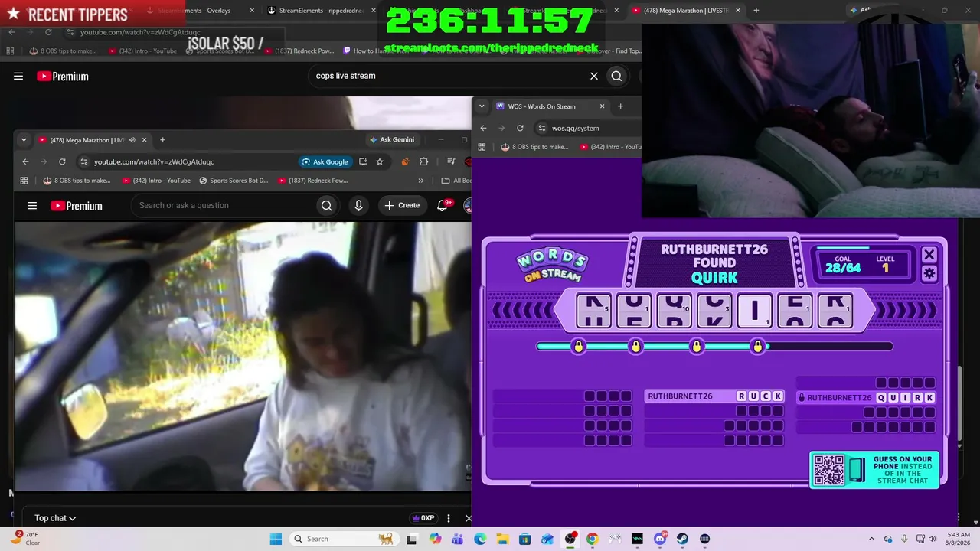Open the Words On Stream settings gear
The width and height of the screenshot is (980, 551).
[x=929, y=273]
